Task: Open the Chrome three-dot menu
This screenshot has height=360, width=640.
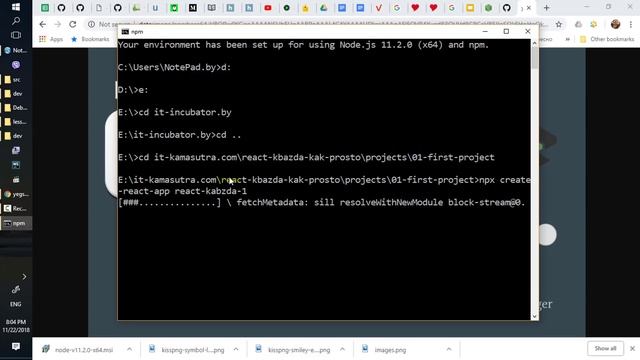Action: [631, 24]
